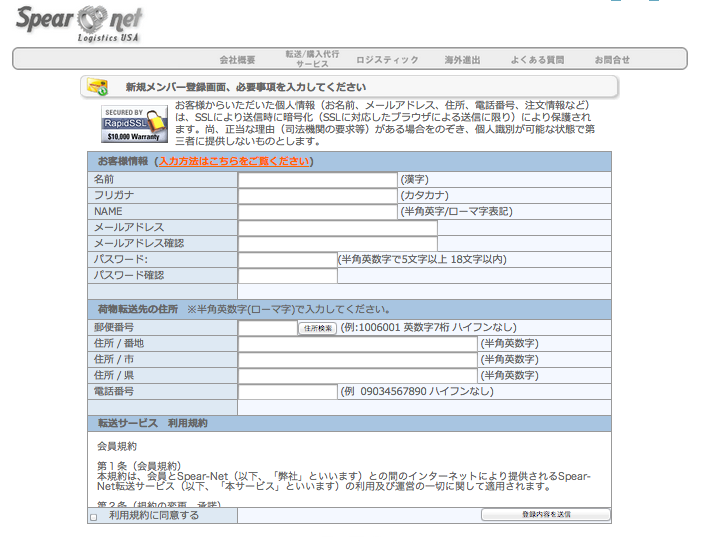Click the (半角英字/ローマ字表記) hint text
This screenshot has width=719, height=537.
[x=456, y=211]
